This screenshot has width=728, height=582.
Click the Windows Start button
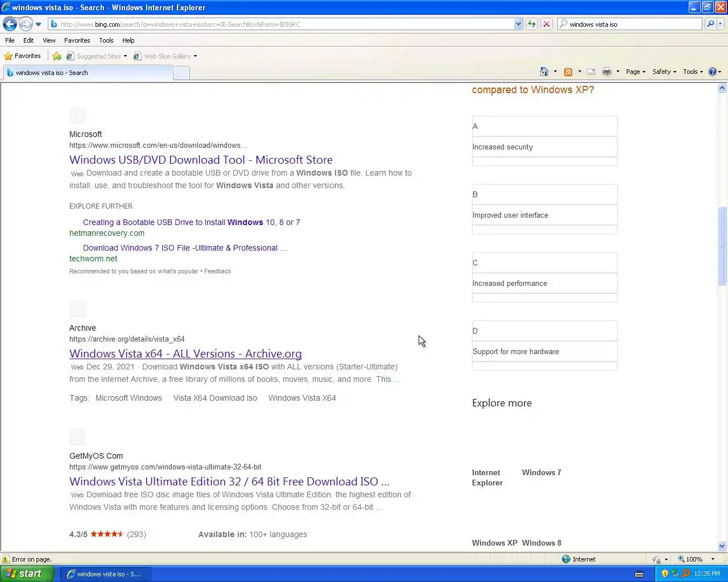click(27, 573)
